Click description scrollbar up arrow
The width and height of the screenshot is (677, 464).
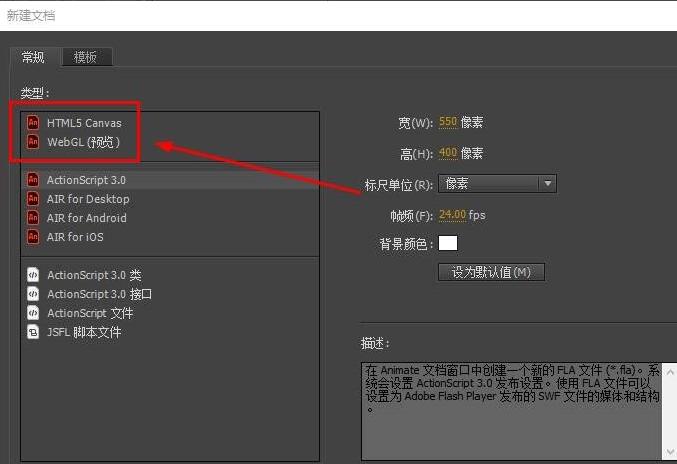670,372
